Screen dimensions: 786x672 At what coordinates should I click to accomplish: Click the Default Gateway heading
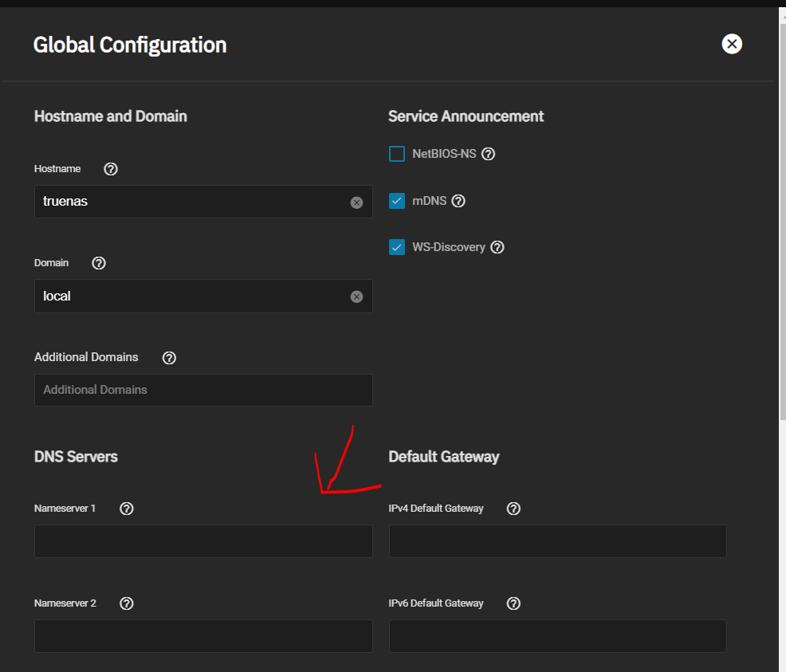pos(444,457)
